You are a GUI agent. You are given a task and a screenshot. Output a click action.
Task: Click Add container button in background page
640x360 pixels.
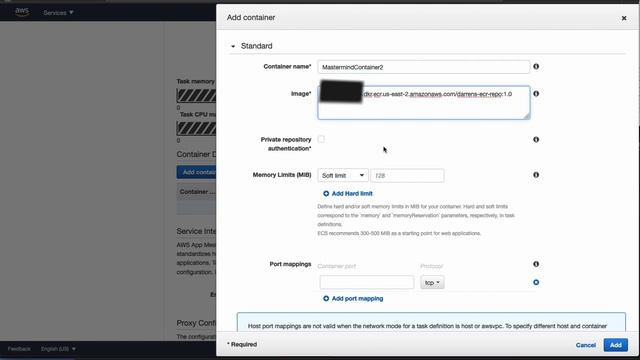coord(196,172)
